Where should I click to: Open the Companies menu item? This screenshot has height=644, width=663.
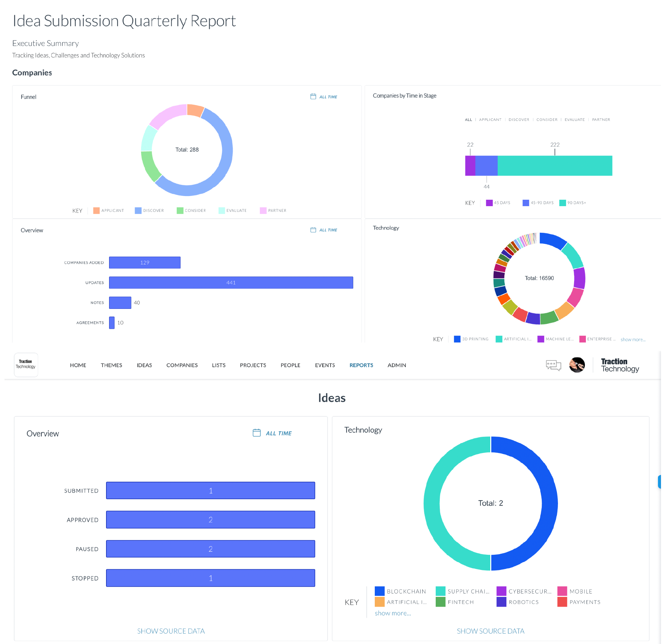(x=182, y=366)
